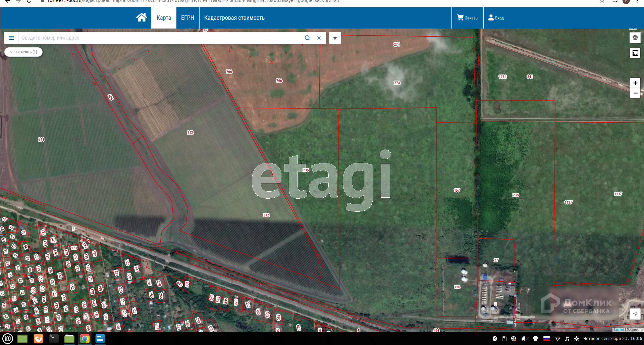Select parcel label 116 on the map
This screenshot has width=644, height=345.
(x=457, y=287)
